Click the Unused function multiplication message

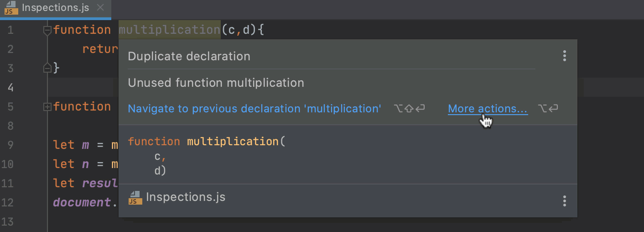tap(216, 83)
